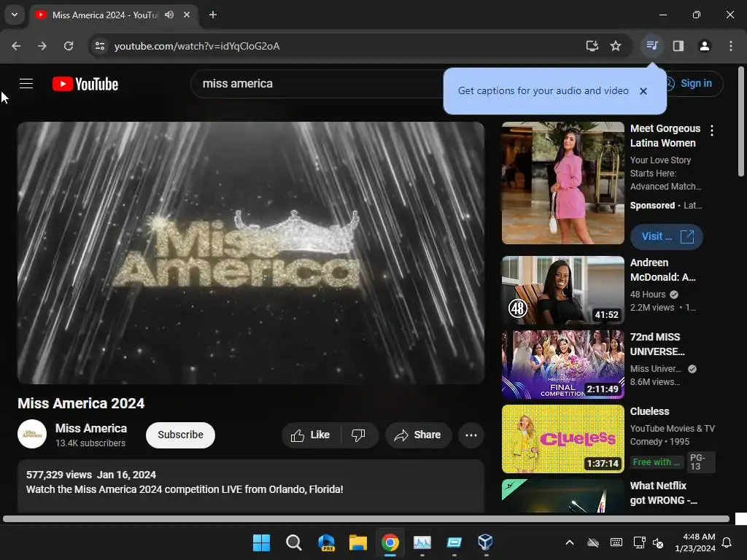
Task: Open the touch keyboard icon in system tray
Action: (x=616, y=542)
